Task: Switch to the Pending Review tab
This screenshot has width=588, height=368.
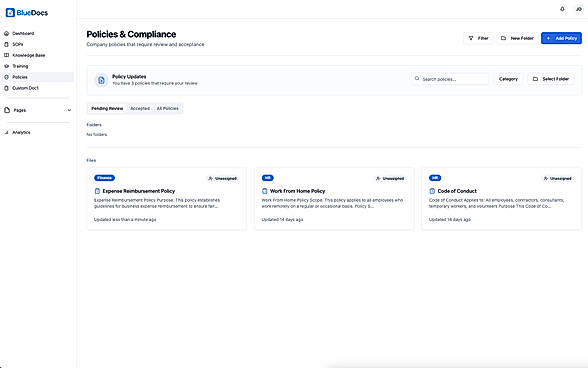Action: tap(107, 108)
